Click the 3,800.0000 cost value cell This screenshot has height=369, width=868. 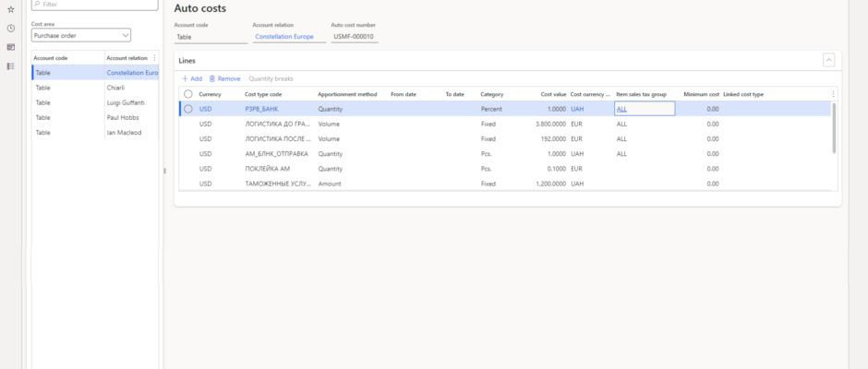click(x=550, y=124)
